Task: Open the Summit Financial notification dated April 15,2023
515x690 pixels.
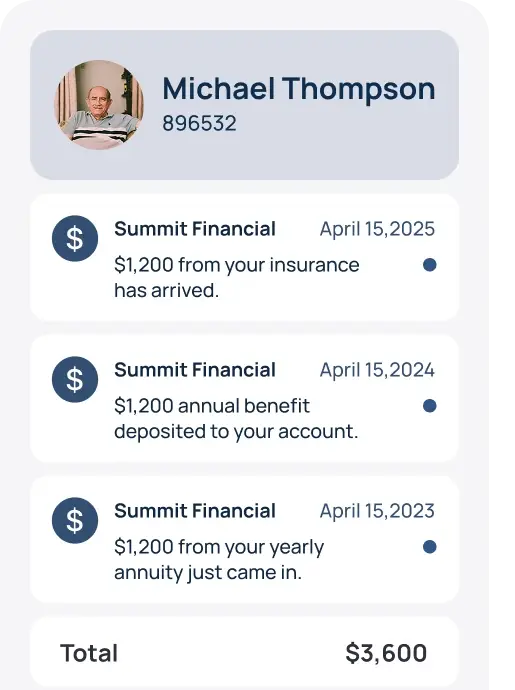Action: click(244, 540)
